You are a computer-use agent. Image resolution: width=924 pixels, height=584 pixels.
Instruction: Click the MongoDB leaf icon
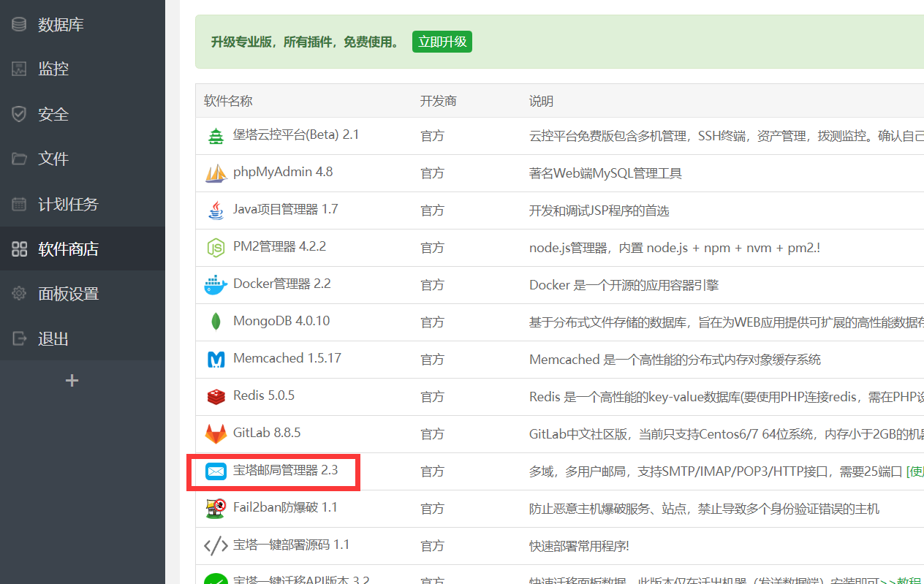(x=216, y=322)
